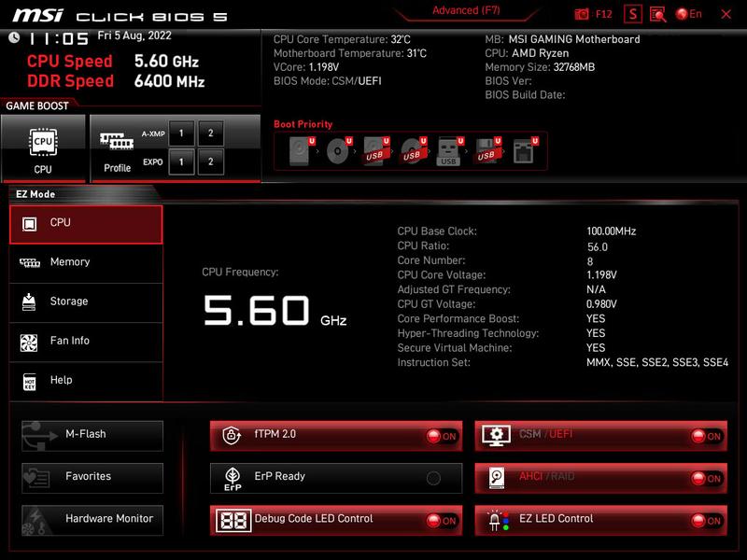Open the CPU tab in EZ Mode
Viewport: 747px width, 560px height.
[x=86, y=224]
